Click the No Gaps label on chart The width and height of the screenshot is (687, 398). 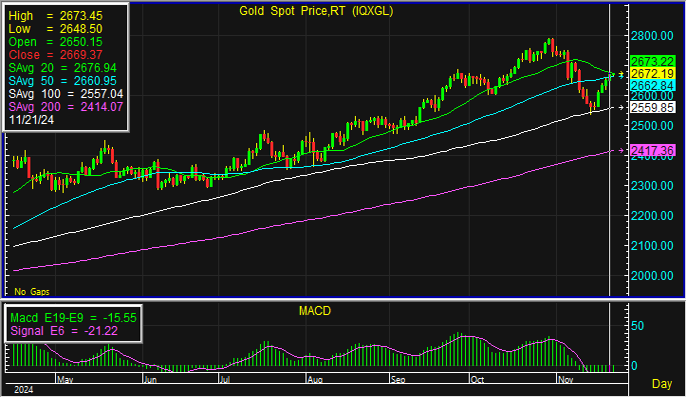[x=32, y=291]
